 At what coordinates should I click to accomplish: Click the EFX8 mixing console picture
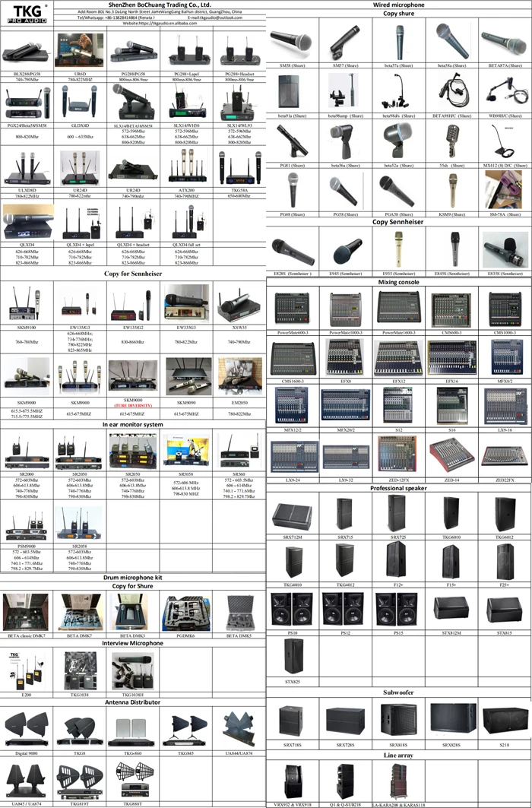345,356
